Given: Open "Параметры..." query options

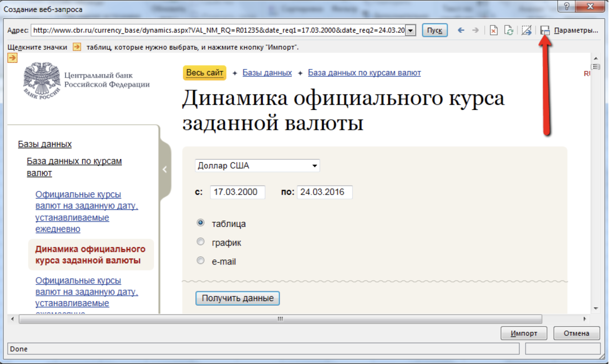Looking at the screenshot, I should point(576,31).
